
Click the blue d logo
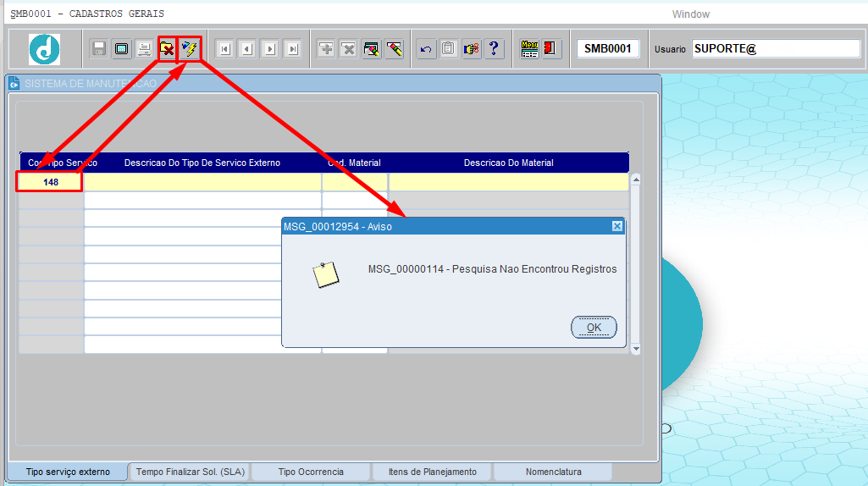click(x=44, y=49)
